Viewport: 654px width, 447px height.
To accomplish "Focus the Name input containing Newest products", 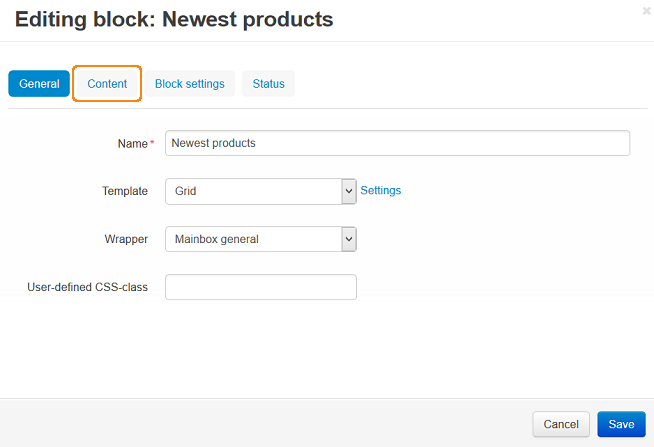I will tap(397, 143).
